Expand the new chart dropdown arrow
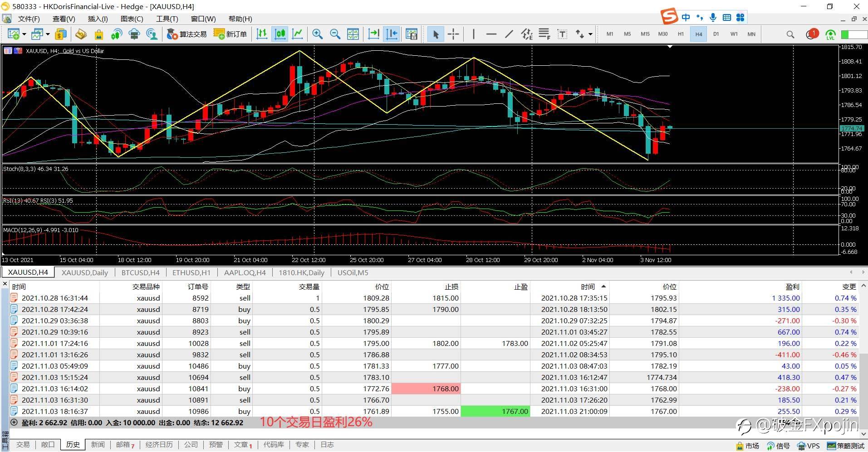868x452 pixels. 24,34
